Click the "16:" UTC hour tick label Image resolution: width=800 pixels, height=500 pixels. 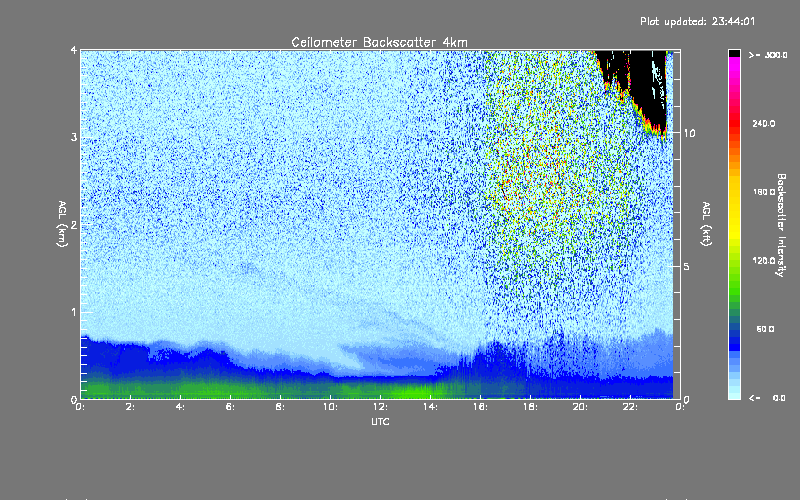click(480, 407)
